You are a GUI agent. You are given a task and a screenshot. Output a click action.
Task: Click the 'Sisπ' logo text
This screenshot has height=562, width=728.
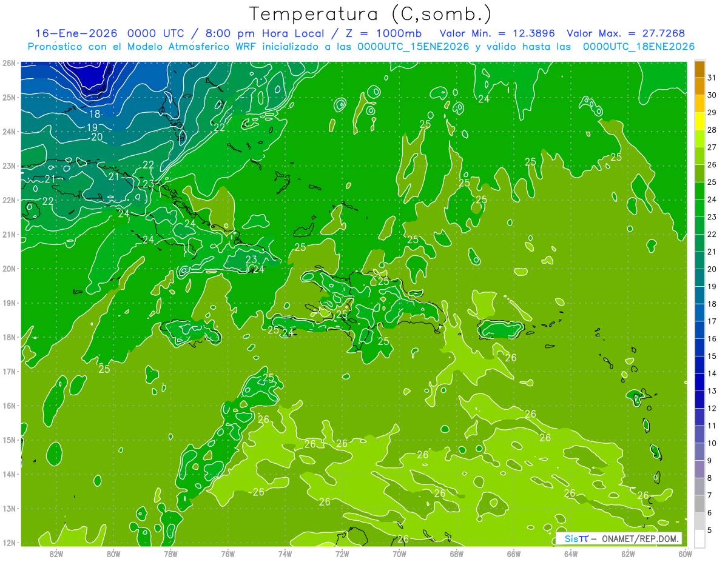pyautogui.click(x=576, y=538)
